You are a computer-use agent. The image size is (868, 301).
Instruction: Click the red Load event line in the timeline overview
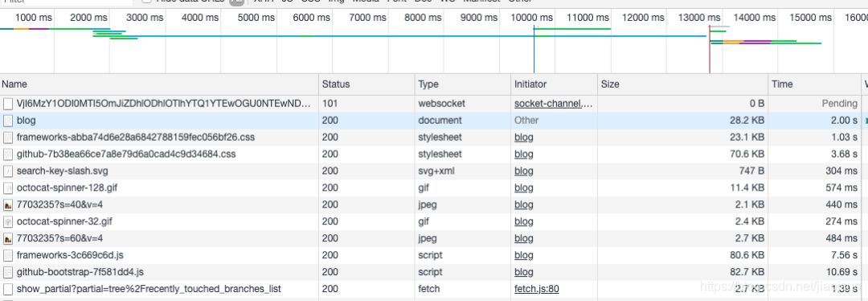coord(710,49)
